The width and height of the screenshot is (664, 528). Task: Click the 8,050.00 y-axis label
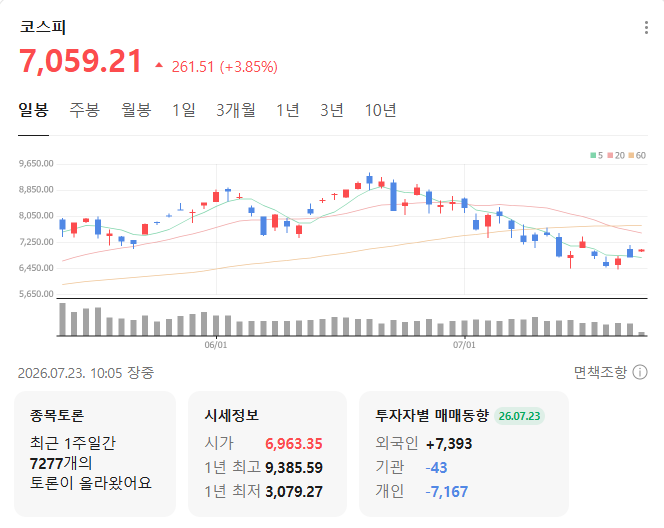[x=36, y=216]
